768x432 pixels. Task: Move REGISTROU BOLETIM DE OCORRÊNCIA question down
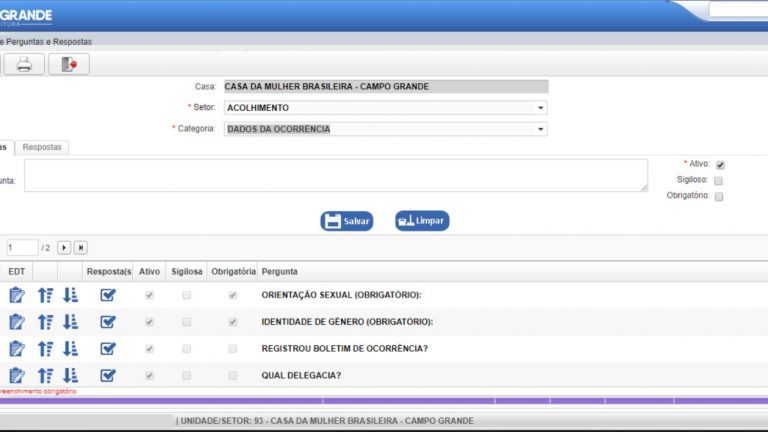[70, 349]
